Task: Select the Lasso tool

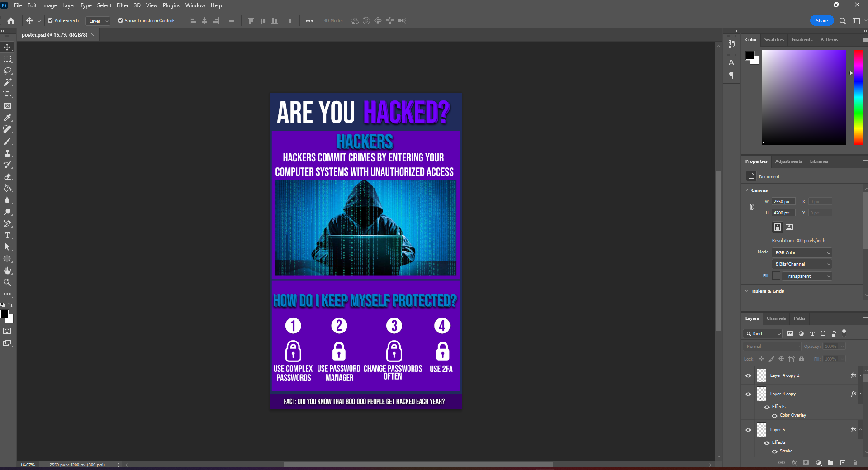Action: point(7,71)
